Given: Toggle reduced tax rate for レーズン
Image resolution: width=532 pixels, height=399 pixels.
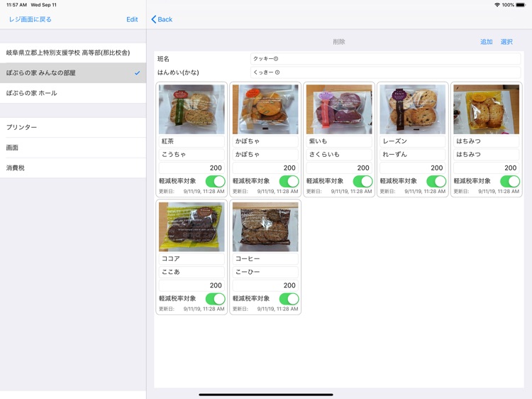Looking at the screenshot, I should [x=436, y=181].
